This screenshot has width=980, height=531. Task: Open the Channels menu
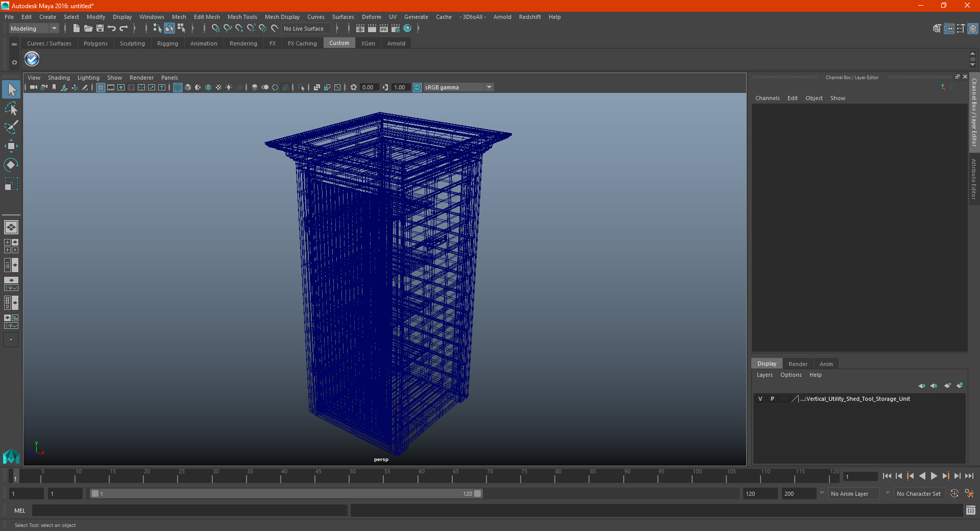tap(767, 98)
